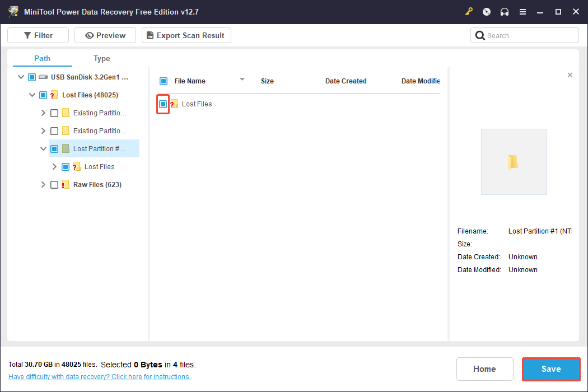Click the Export Scan Result icon

150,35
